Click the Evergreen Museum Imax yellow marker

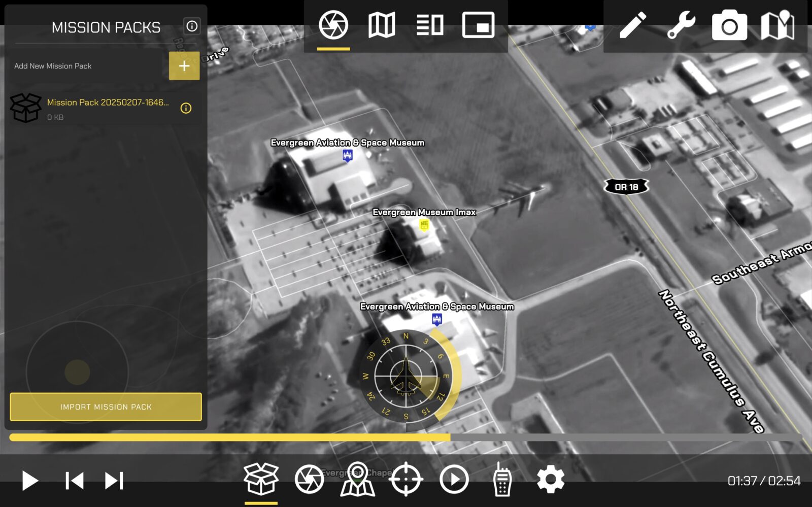click(424, 225)
